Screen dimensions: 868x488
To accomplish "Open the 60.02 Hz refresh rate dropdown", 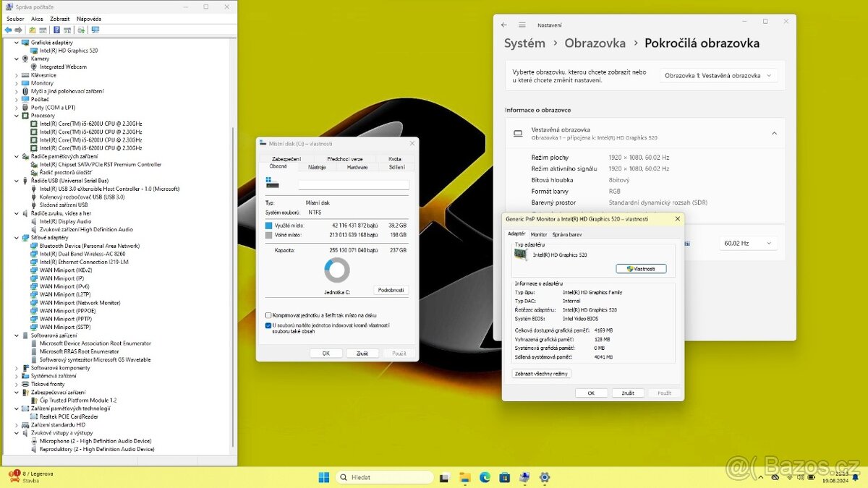I will (x=748, y=244).
